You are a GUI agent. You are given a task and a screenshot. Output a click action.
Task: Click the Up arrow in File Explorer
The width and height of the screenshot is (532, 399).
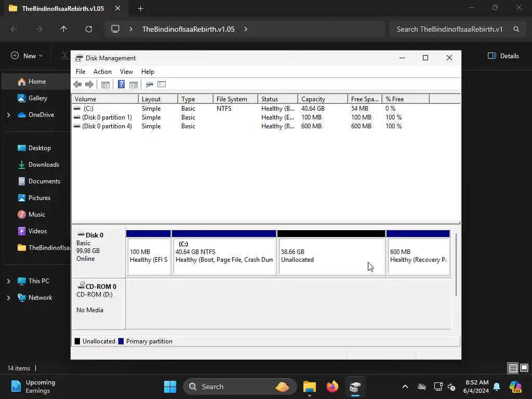click(63, 29)
